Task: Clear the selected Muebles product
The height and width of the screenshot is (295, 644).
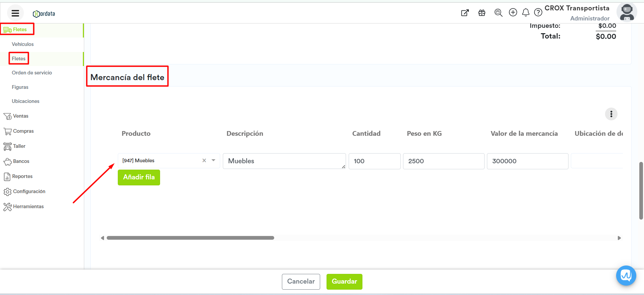Action: pyautogui.click(x=204, y=161)
